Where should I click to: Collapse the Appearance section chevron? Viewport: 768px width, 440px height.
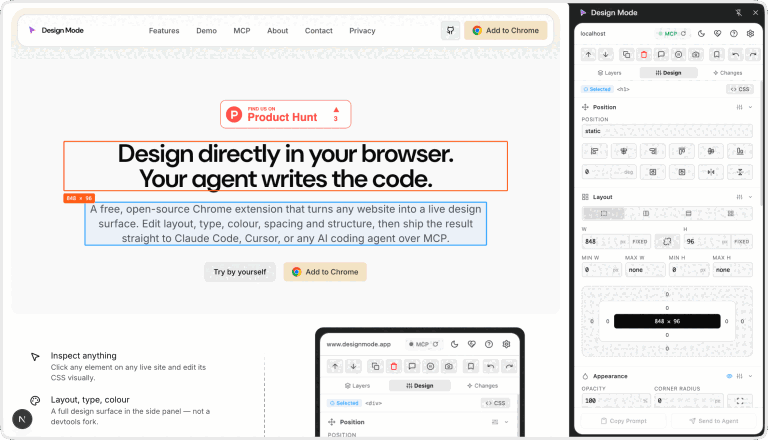pyautogui.click(x=750, y=376)
